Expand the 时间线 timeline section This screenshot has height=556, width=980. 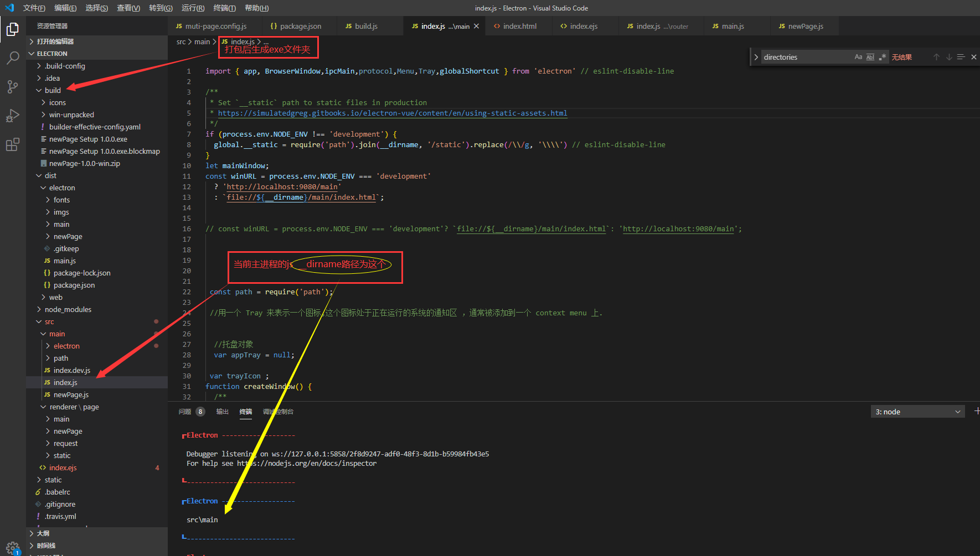[97, 545]
